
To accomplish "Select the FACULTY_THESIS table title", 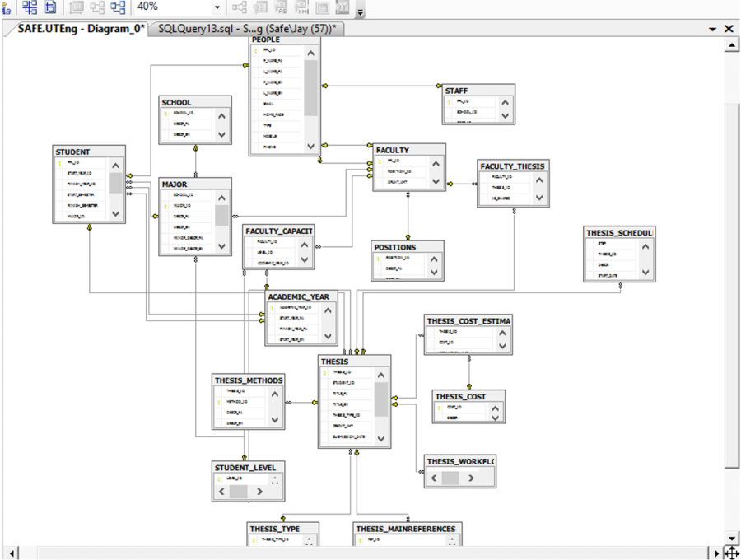I will pyautogui.click(x=512, y=166).
